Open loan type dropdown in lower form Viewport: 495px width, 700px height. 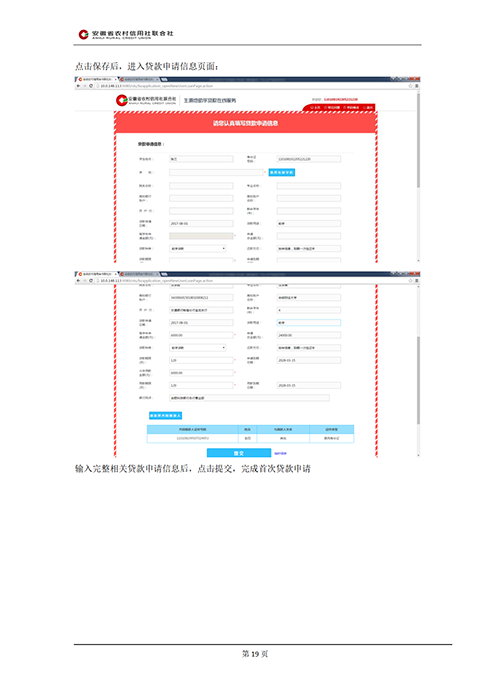tap(197, 347)
